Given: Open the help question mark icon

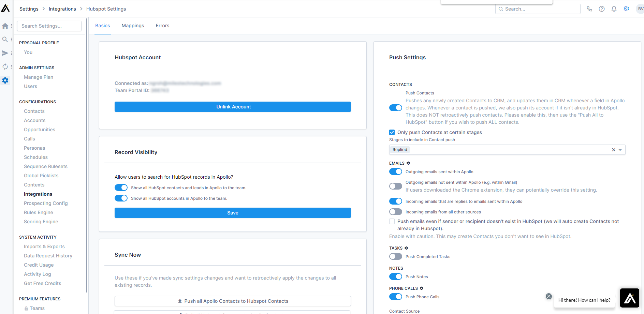Looking at the screenshot, I should point(602,9).
